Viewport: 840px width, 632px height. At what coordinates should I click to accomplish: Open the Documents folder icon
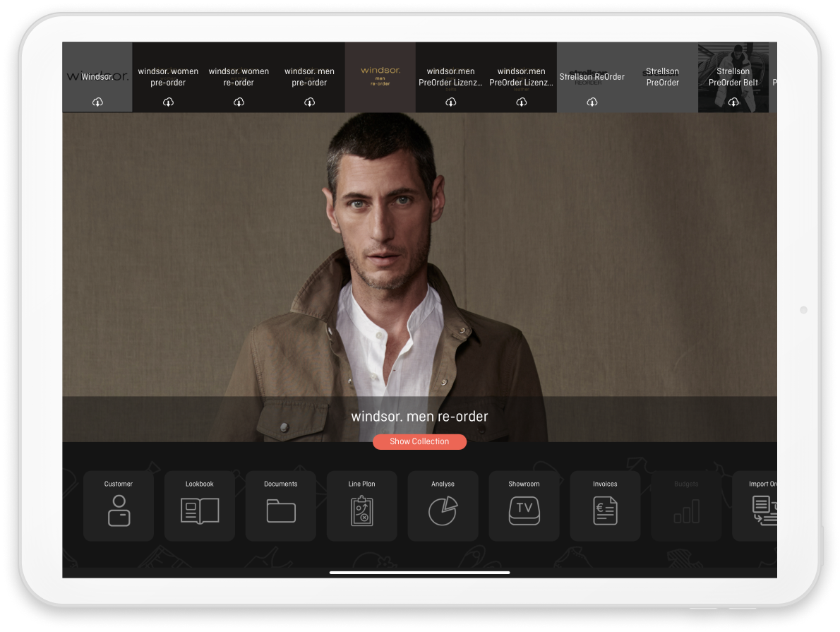[x=281, y=511]
